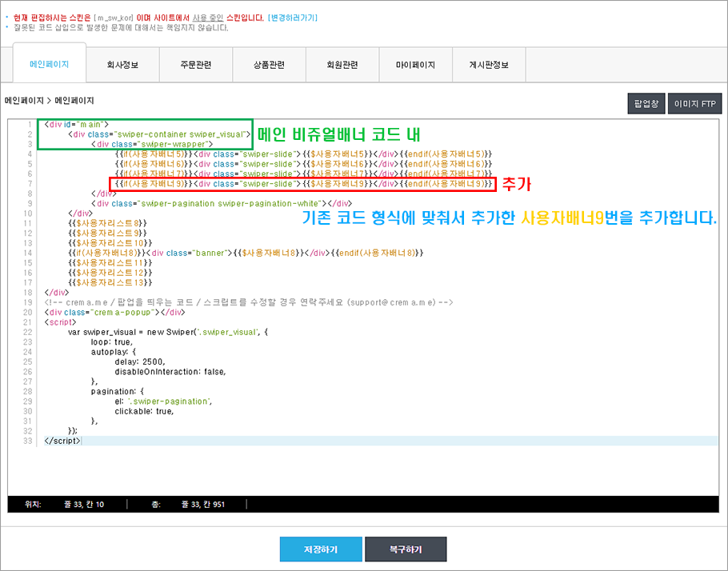This screenshot has height=571, width=728.
Task: Click the 복구하기 restore button
Action: click(x=406, y=549)
